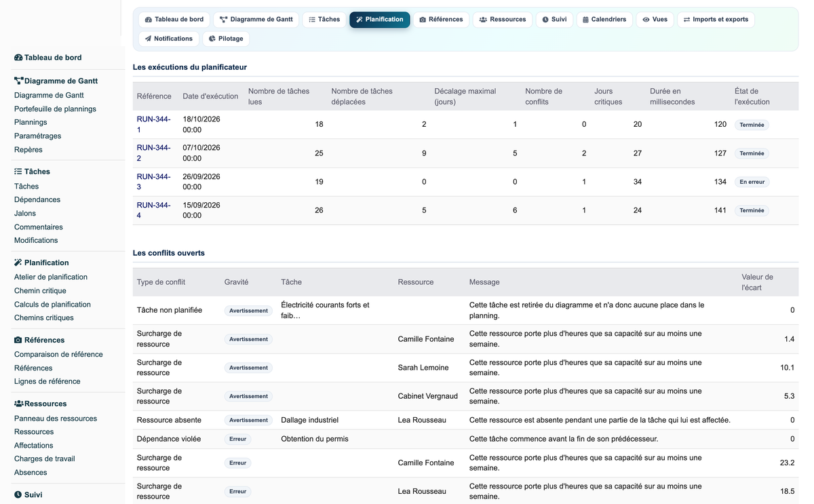The width and height of the screenshot is (814, 504).
Task: Click the Calendriers tab calendar icon
Action: (x=585, y=20)
